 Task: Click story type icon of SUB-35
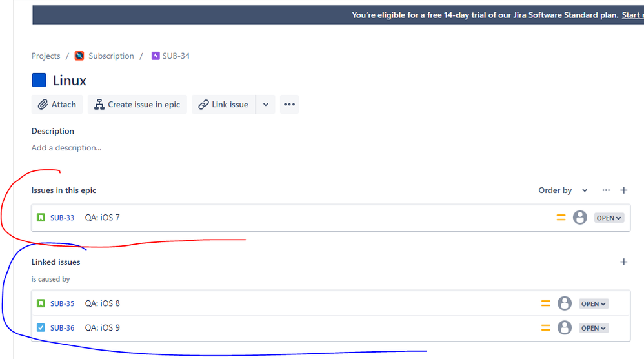coord(41,303)
